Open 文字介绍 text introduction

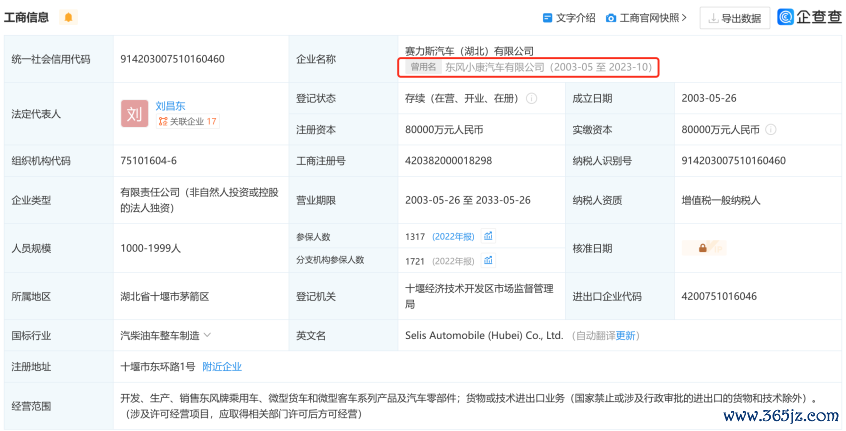[576, 18]
